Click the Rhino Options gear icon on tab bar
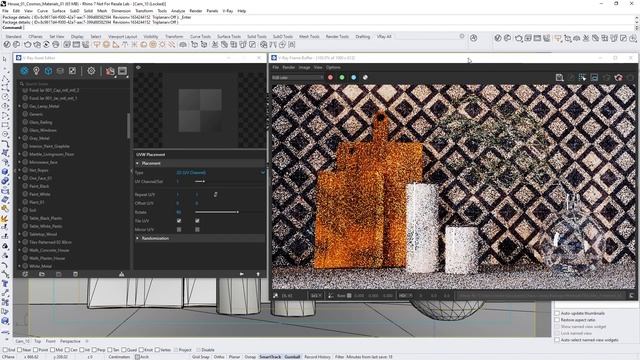 pos(462,36)
